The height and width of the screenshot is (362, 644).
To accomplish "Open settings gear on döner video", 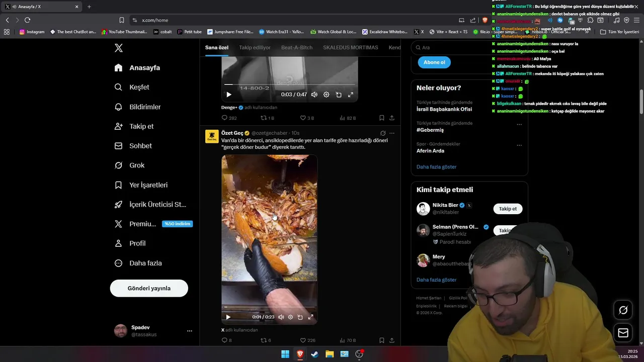I will click(x=290, y=317).
